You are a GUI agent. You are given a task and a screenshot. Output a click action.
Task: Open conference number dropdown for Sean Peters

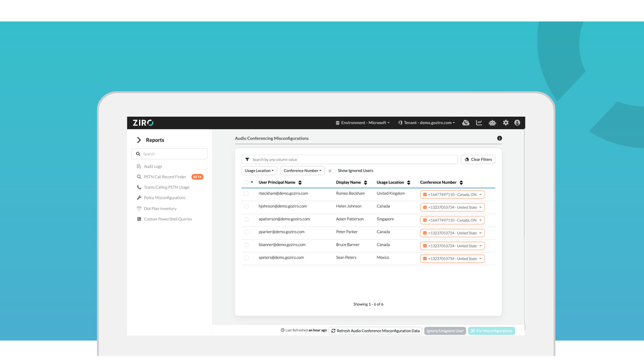[452, 259]
